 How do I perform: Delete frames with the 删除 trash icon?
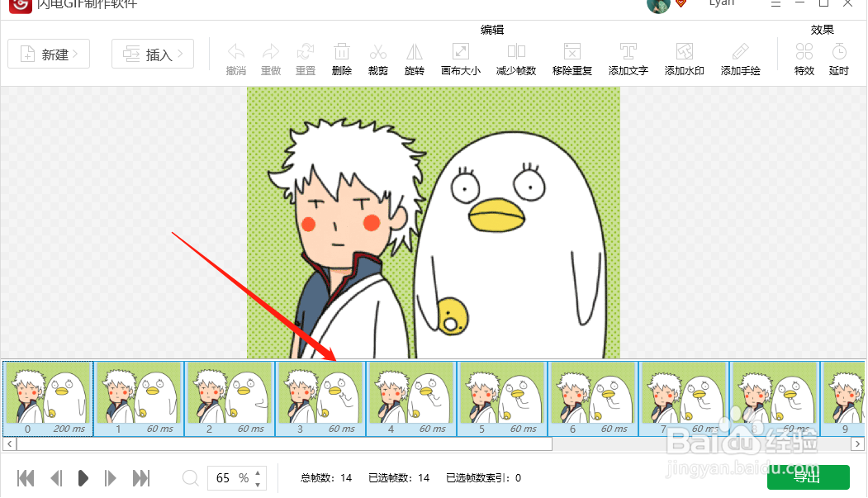pyautogui.click(x=342, y=52)
